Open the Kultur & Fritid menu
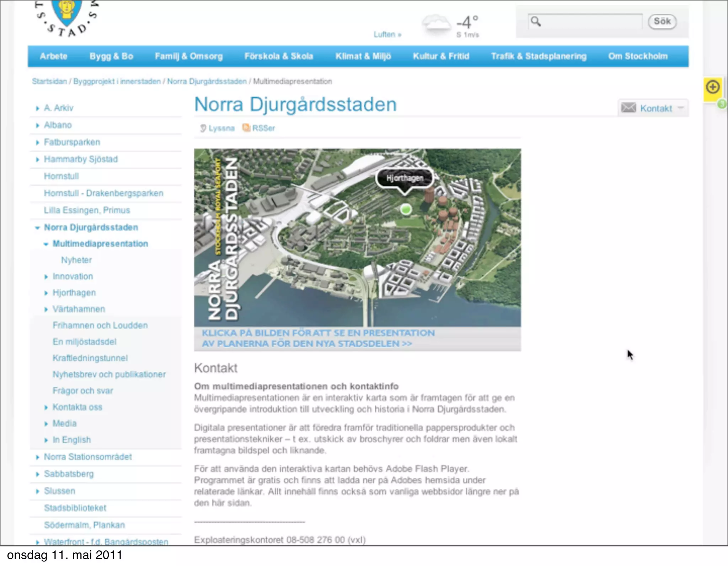728x566 pixels. (441, 56)
